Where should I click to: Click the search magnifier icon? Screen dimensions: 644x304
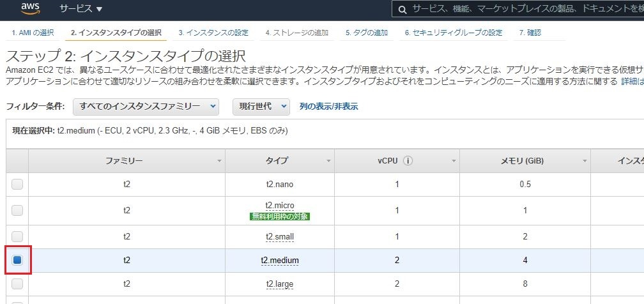tap(403, 10)
